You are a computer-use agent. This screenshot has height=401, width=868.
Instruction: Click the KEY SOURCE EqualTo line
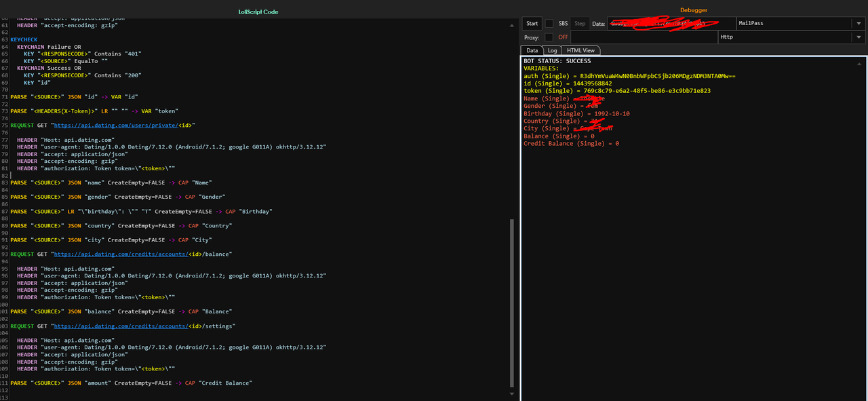(66, 61)
